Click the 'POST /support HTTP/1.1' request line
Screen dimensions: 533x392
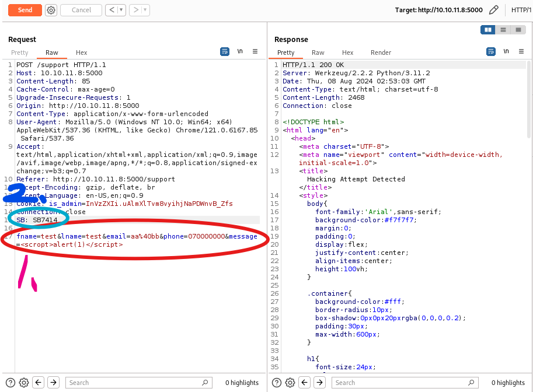(x=61, y=65)
